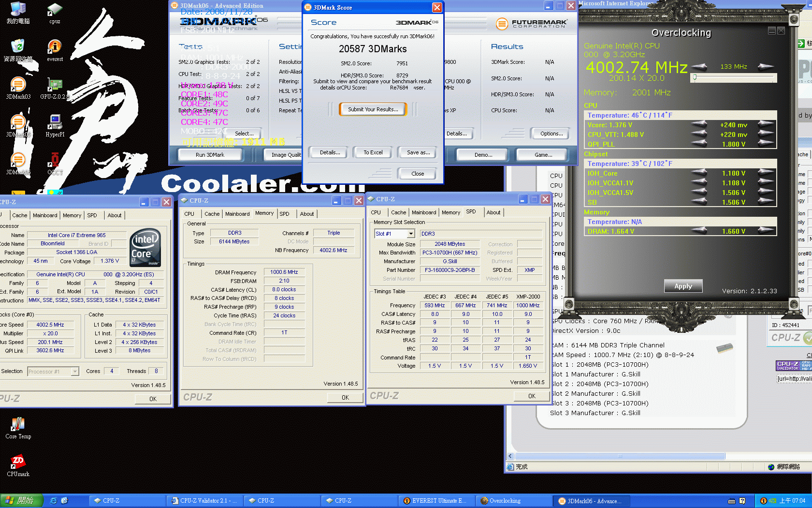
Task: Select About tab in CPU-Z SPD window
Action: tap(493, 212)
